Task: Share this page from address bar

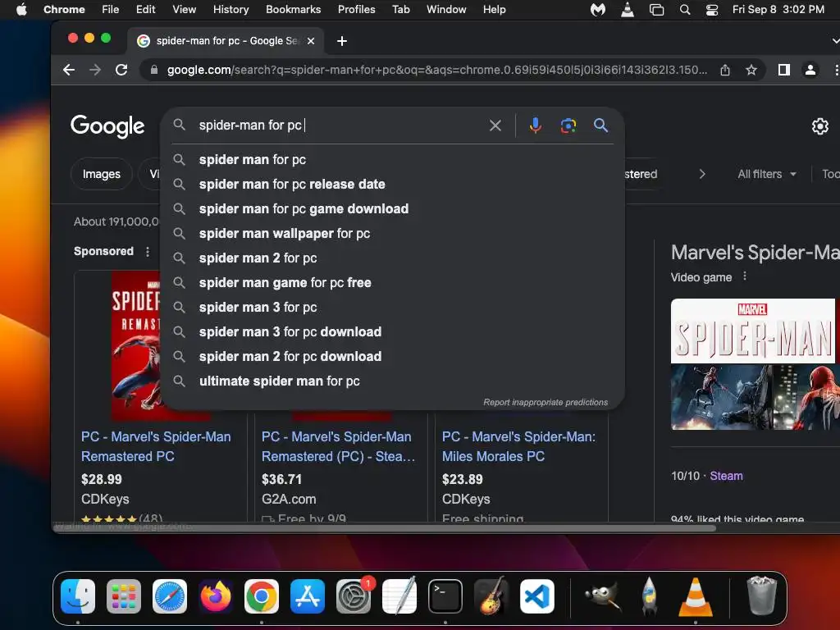Action: (725, 70)
